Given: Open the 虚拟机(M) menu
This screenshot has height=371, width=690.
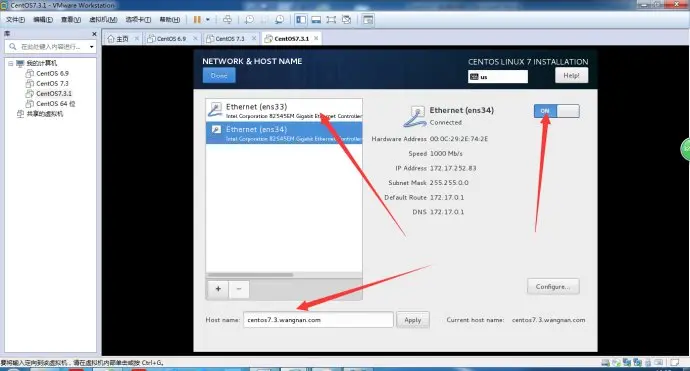Looking at the screenshot, I should click(103, 19).
